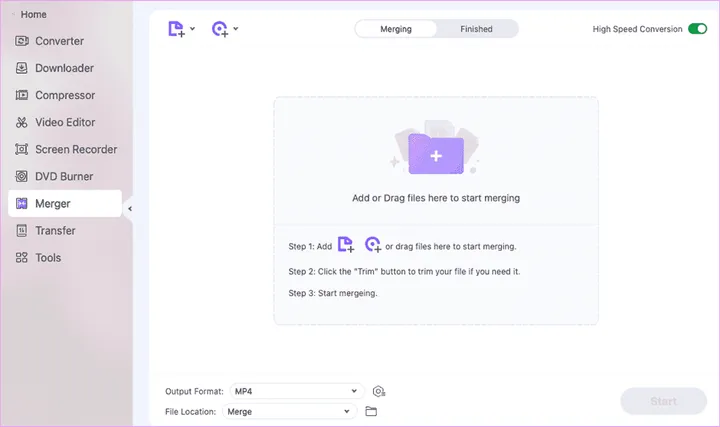Collapse the sidebar with the arrow handle
The image size is (720, 427).
(130, 208)
